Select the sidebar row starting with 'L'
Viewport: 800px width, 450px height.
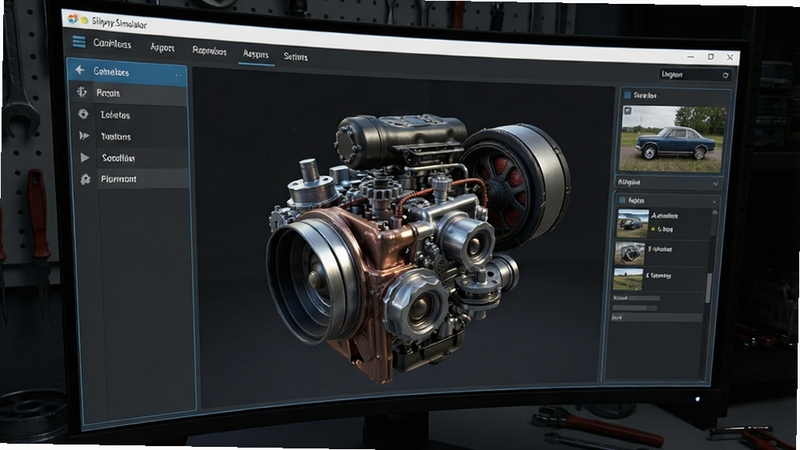click(130, 115)
